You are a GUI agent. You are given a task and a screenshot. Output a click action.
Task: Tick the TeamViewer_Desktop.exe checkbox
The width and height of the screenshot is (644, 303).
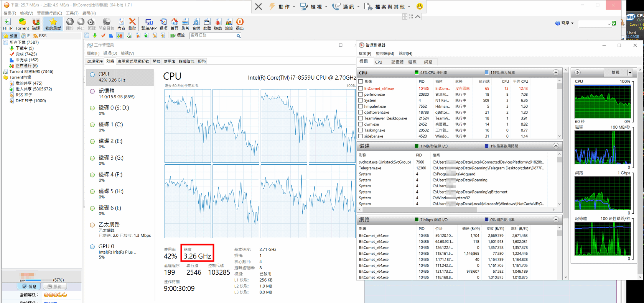(361, 118)
